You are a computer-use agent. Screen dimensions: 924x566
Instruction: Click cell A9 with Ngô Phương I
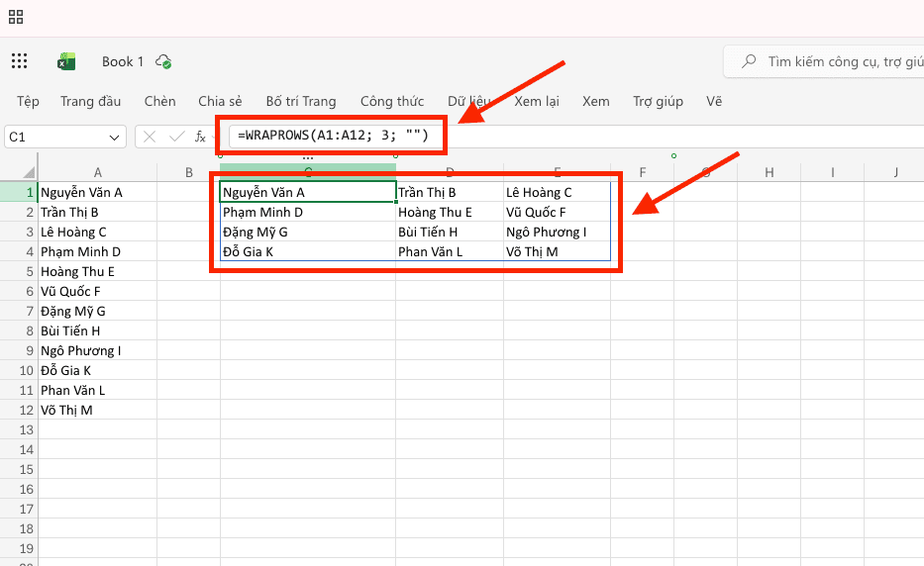[98, 350]
